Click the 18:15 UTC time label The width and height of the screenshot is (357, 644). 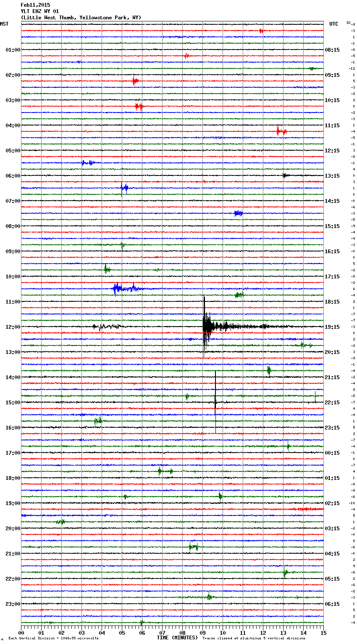pyautogui.click(x=332, y=302)
